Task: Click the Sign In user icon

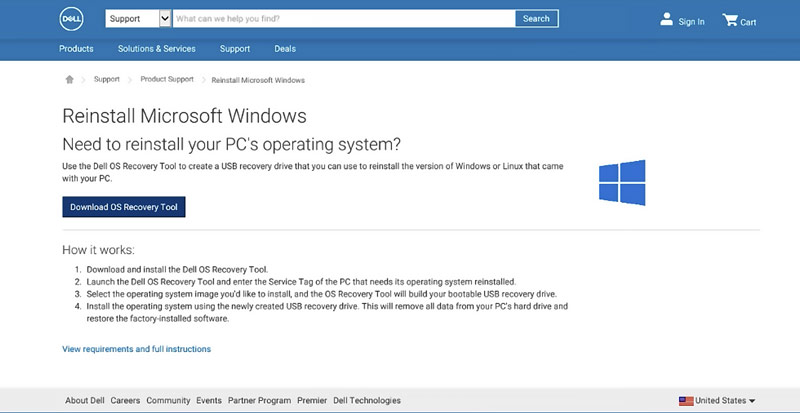Action: tap(666, 19)
